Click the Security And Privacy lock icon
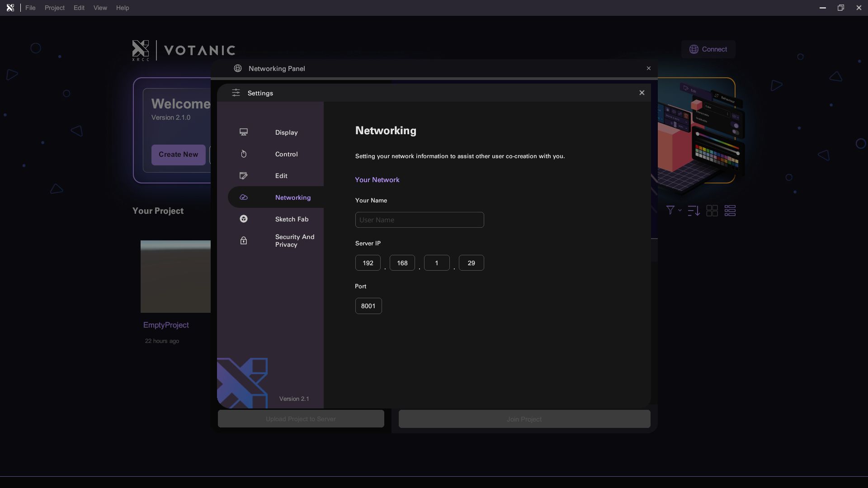This screenshot has width=868, height=488. 243,240
